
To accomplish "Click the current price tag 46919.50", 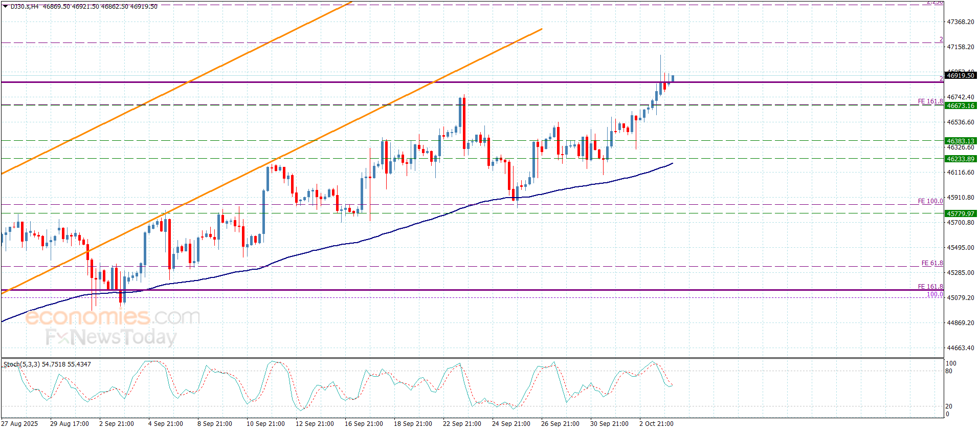I will [x=961, y=75].
